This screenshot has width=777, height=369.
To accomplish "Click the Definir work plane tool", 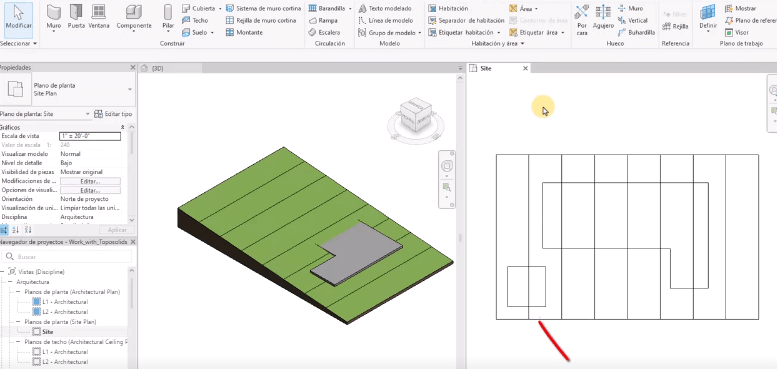I will coord(708,17).
